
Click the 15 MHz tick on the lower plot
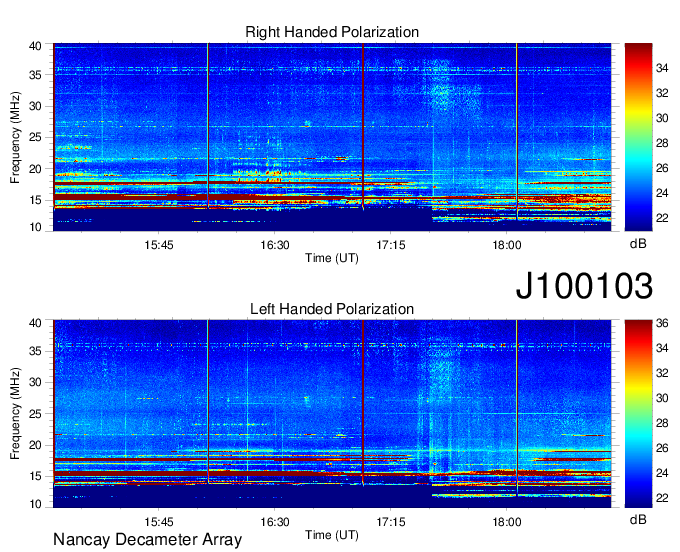pos(35,477)
